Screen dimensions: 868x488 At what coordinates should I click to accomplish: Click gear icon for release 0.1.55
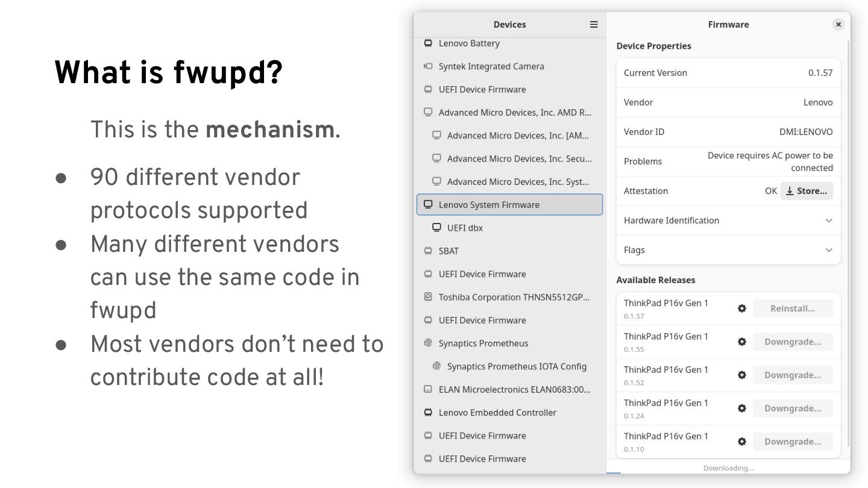tap(742, 342)
